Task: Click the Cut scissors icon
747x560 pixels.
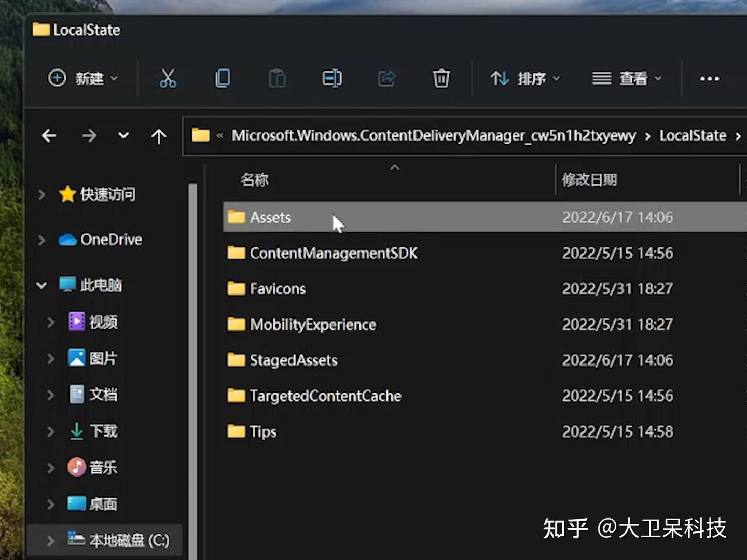Action: coord(168,78)
